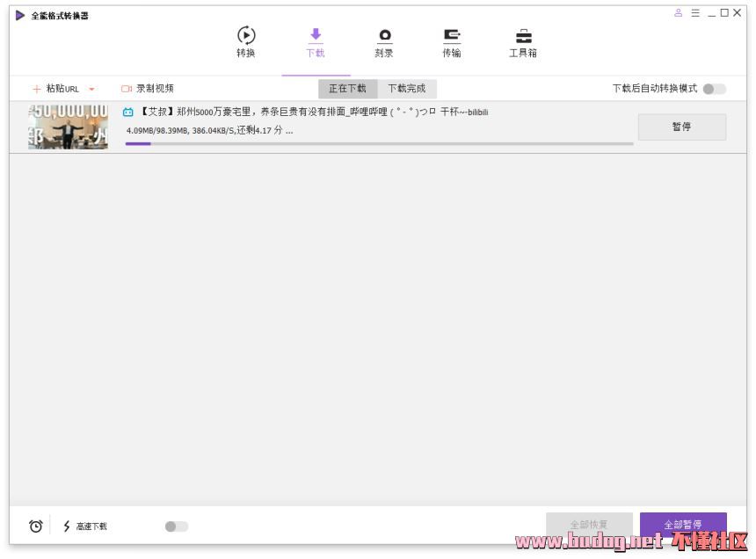Click the video thumbnail of the download
This screenshot has height=559, width=756.
coord(68,127)
